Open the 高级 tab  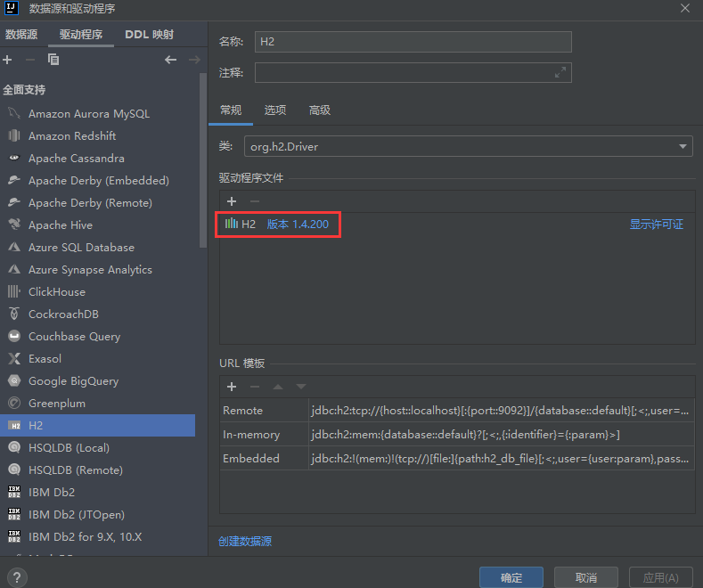pos(320,110)
